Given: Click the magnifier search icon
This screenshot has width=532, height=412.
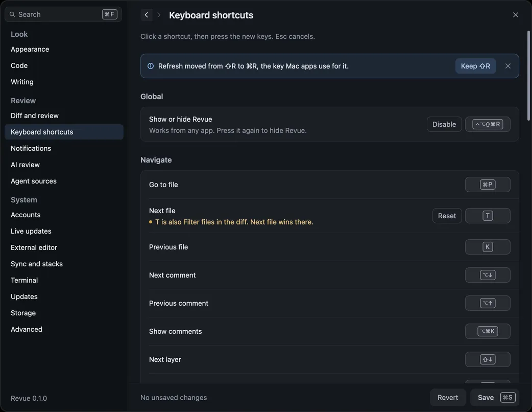Looking at the screenshot, I should point(12,14).
